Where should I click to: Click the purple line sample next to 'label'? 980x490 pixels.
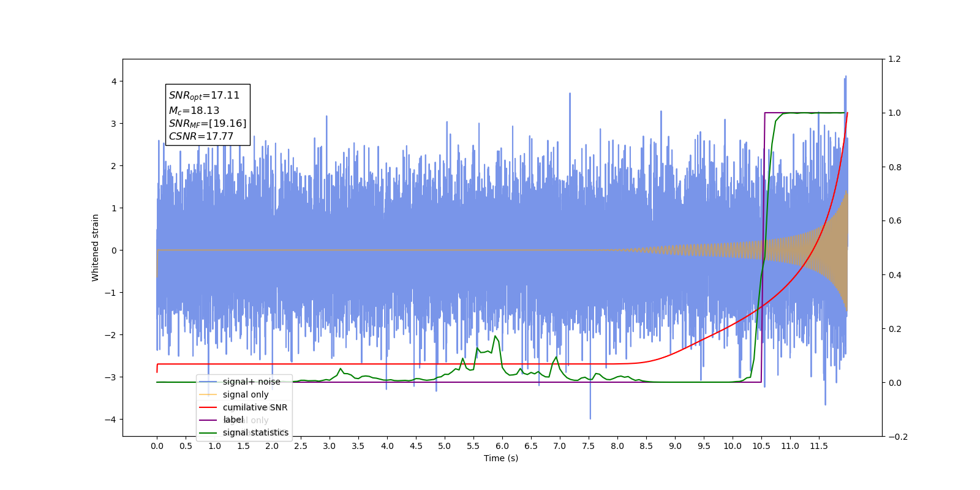point(208,420)
